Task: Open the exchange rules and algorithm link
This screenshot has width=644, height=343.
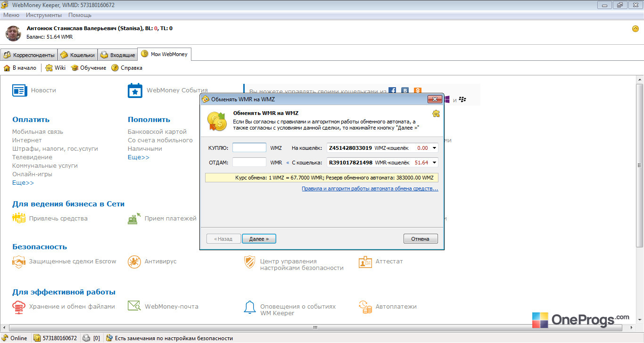Action: tap(370, 189)
